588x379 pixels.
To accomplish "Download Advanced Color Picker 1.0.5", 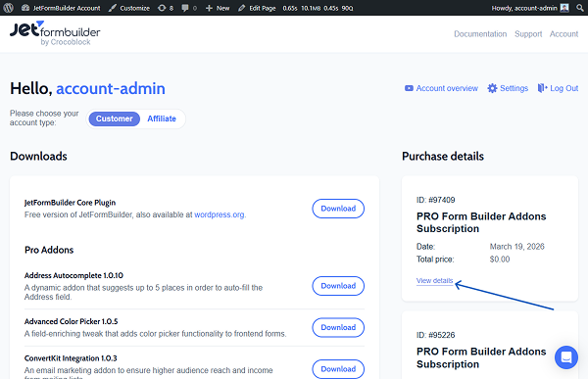I will click(x=338, y=328).
